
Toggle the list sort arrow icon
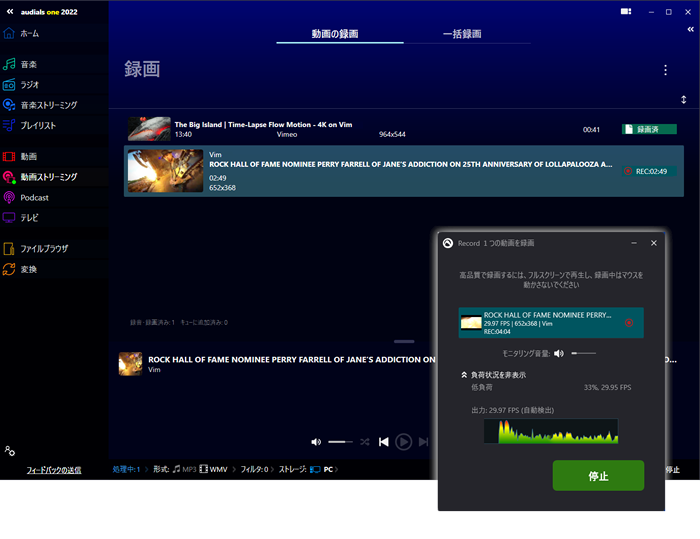683,100
